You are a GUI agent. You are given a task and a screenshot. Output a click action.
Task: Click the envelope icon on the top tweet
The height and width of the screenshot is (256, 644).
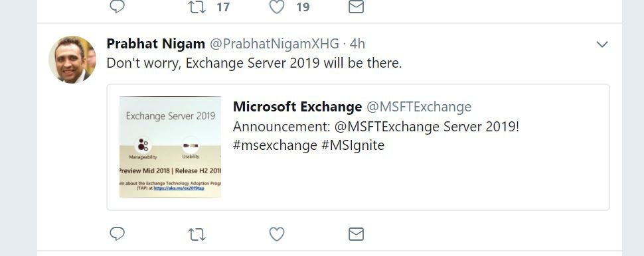(356, 7)
